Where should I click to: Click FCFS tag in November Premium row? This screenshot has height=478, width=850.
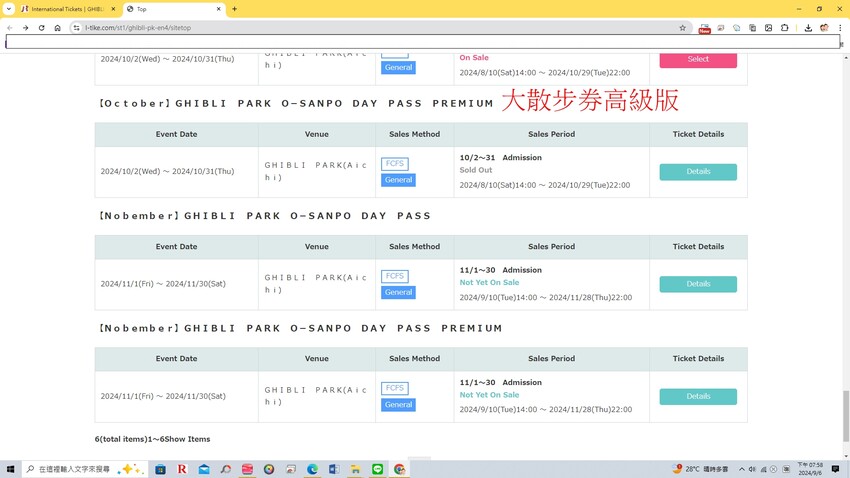tap(395, 388)
